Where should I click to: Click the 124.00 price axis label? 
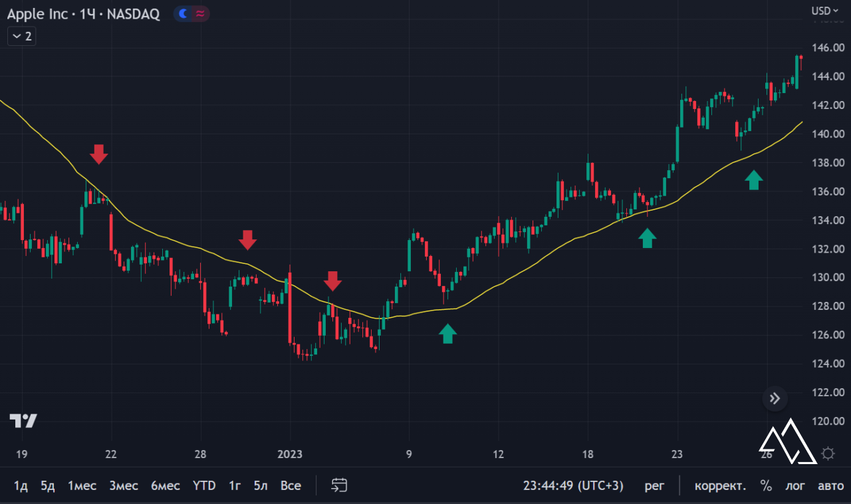click(828, 364)
